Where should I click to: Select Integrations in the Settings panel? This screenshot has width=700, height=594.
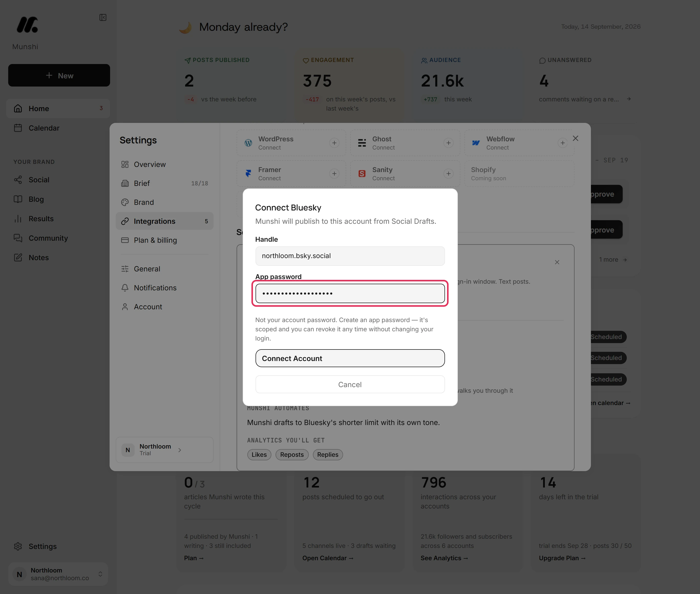coord(165,221)
